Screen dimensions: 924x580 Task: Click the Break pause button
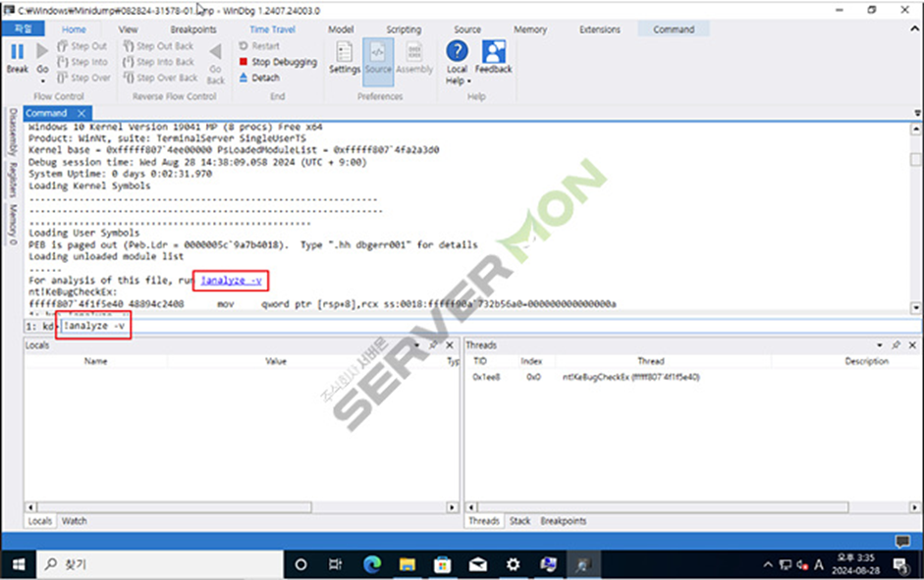pyautogui.click(x=18, y=58)
